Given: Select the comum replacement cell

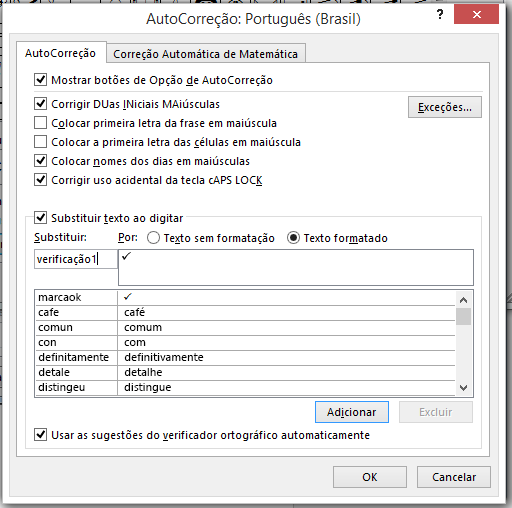Looking at the screenshot, I should click(286, 327).
